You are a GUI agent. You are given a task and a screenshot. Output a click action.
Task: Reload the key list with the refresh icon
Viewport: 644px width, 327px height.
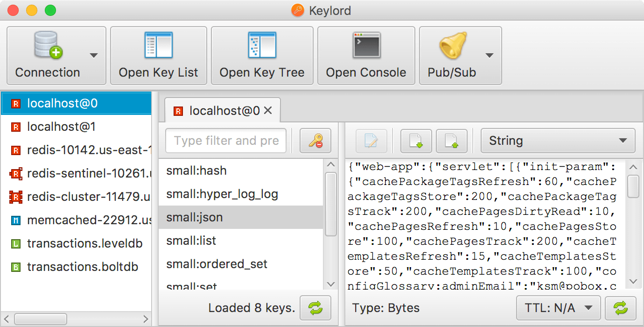[x=315, y=308]
